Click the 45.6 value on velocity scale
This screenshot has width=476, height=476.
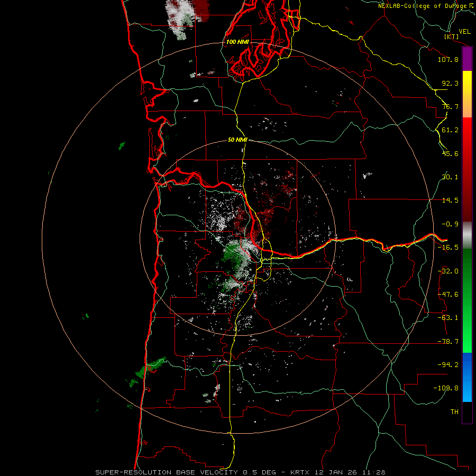point(450,153)
